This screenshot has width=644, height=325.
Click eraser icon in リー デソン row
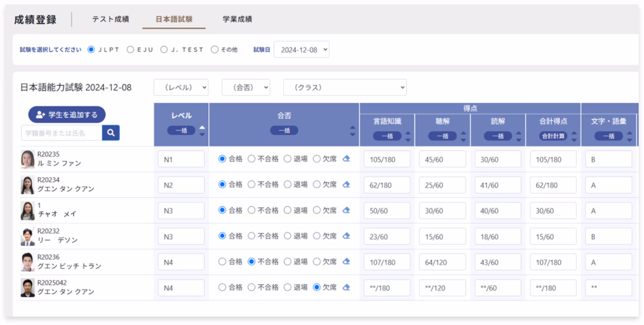346,236
